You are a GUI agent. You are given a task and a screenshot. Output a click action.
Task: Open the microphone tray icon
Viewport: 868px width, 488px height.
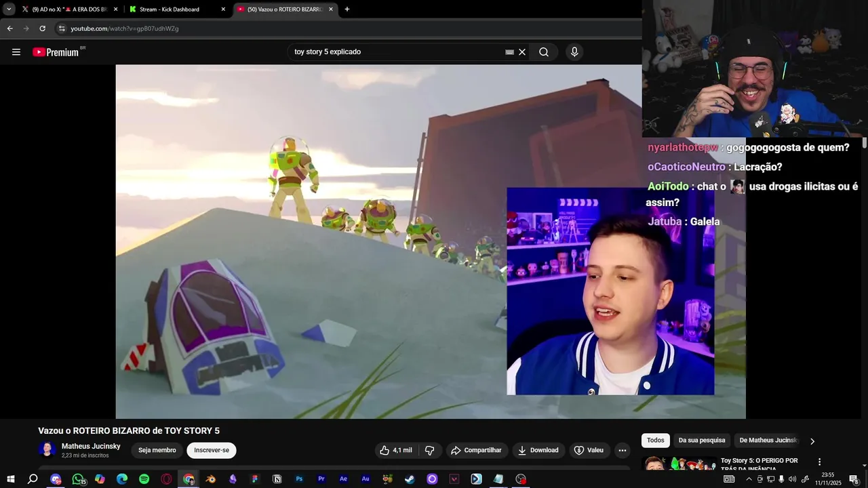click(x=781, y=479)
